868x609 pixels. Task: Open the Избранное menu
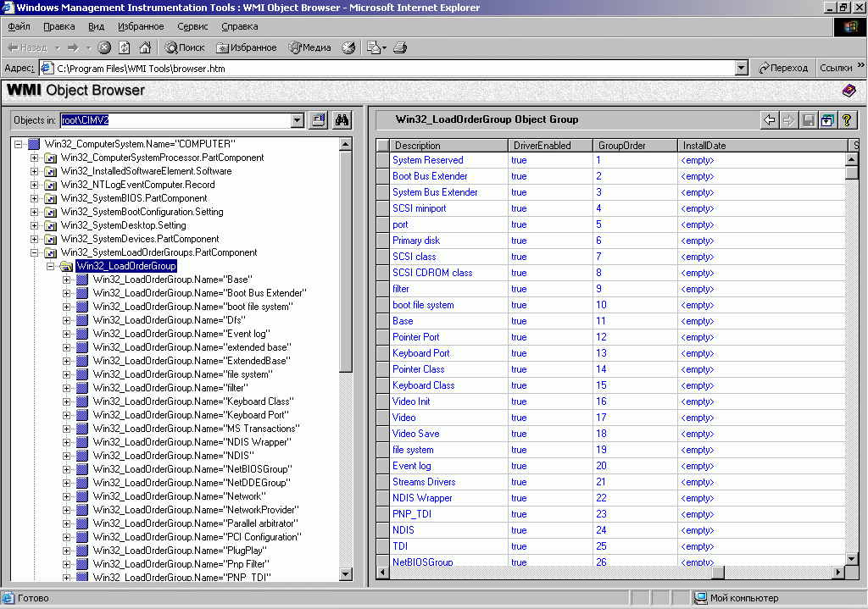141,26
